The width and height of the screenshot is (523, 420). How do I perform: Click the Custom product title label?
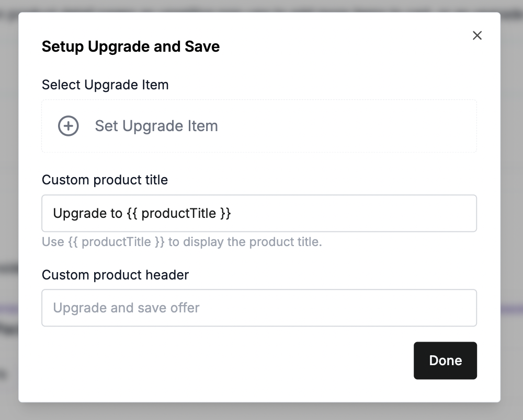(x=105, y=180)
